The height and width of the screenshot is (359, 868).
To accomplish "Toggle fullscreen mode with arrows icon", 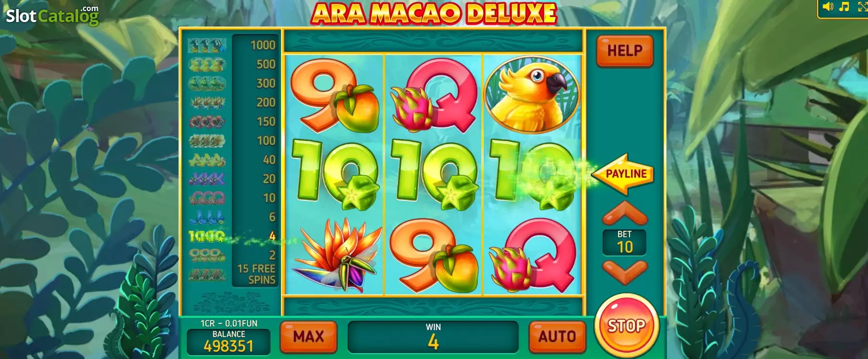I will pos(863,7).
